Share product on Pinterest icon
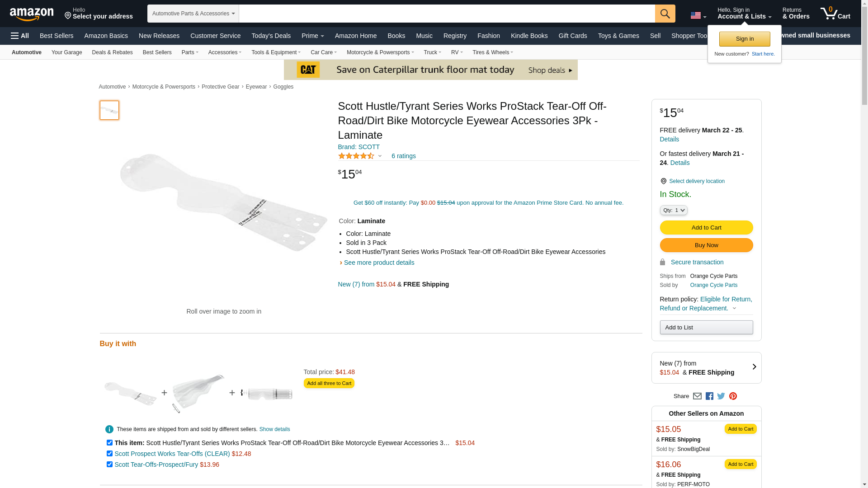The width and height of the screenshot is (868, 488). click(733, 396)
